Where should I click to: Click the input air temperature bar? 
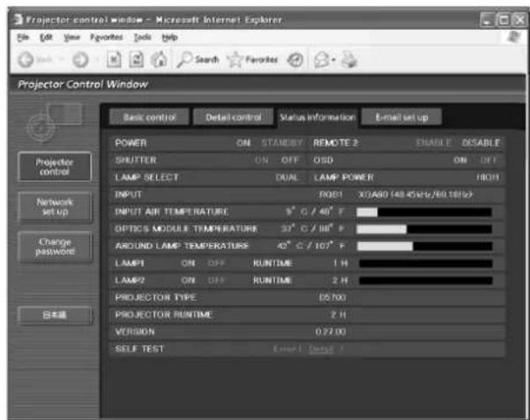click(424, 212)
